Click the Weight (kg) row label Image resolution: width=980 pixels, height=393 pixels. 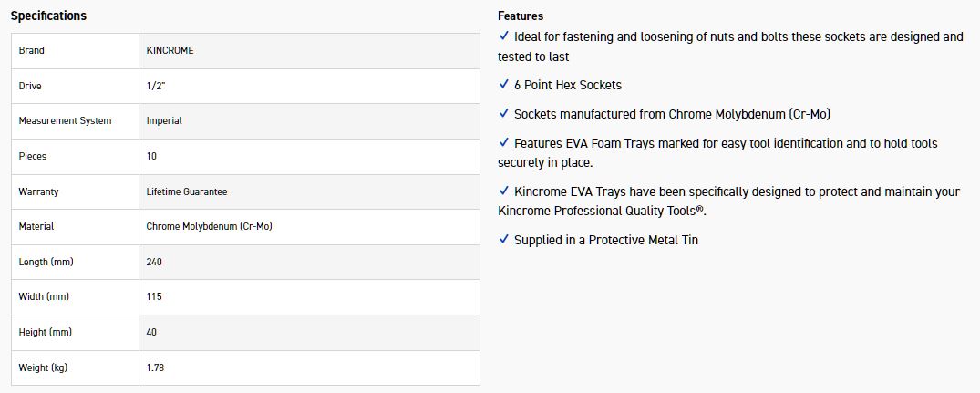click(x=43, y=367)
